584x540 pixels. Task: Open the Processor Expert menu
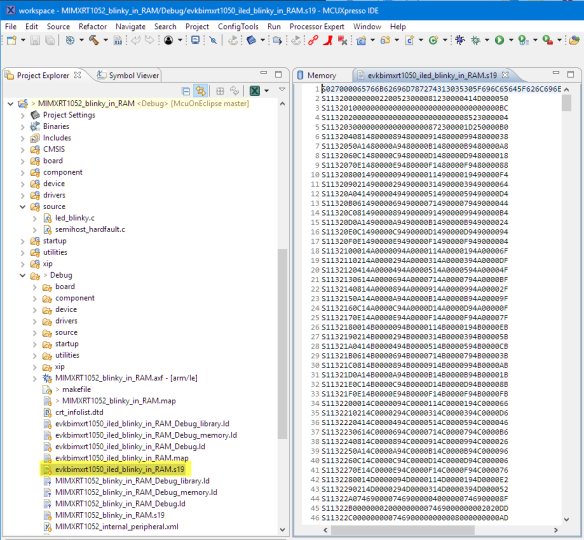[x=317, y=26]
